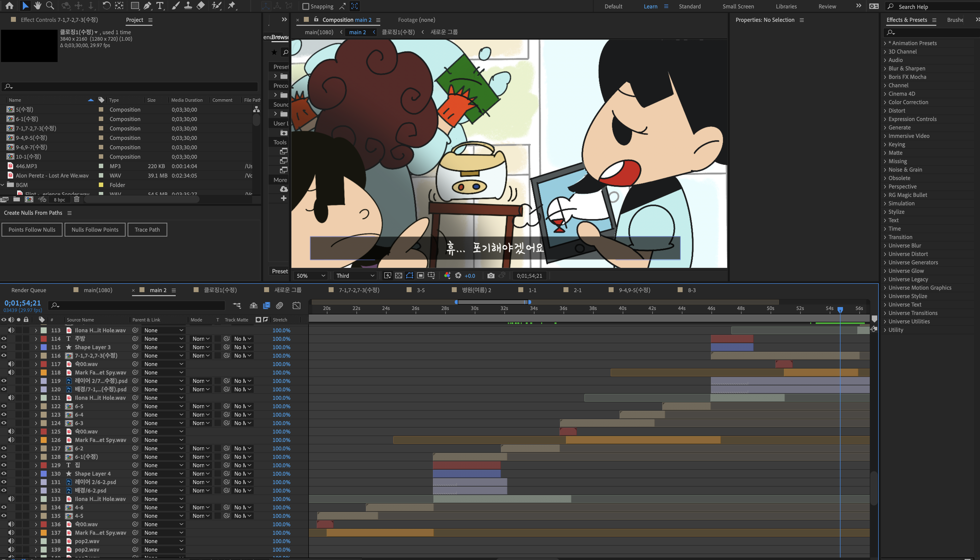The image size is (980, 560).
Task: Select the Zoom magnifier tool
Action: tap(50, 5)
